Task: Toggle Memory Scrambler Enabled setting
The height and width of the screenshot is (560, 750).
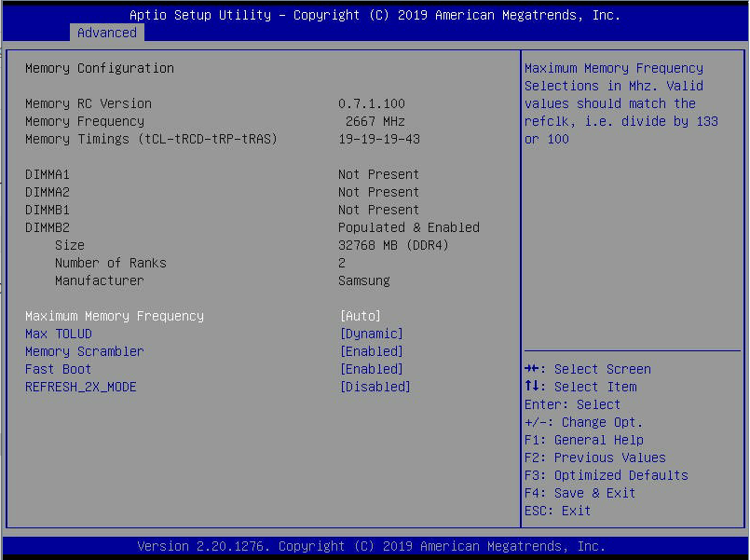Action: (371, 351)
